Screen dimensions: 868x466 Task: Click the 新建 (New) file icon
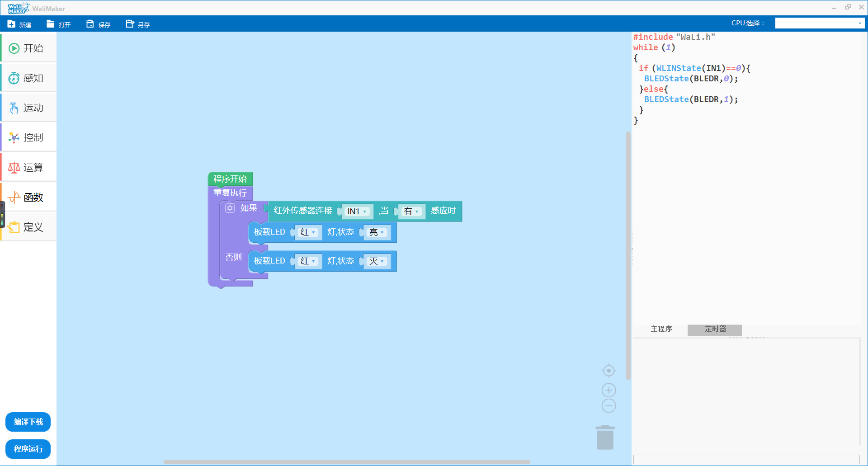tap(12, 24)
